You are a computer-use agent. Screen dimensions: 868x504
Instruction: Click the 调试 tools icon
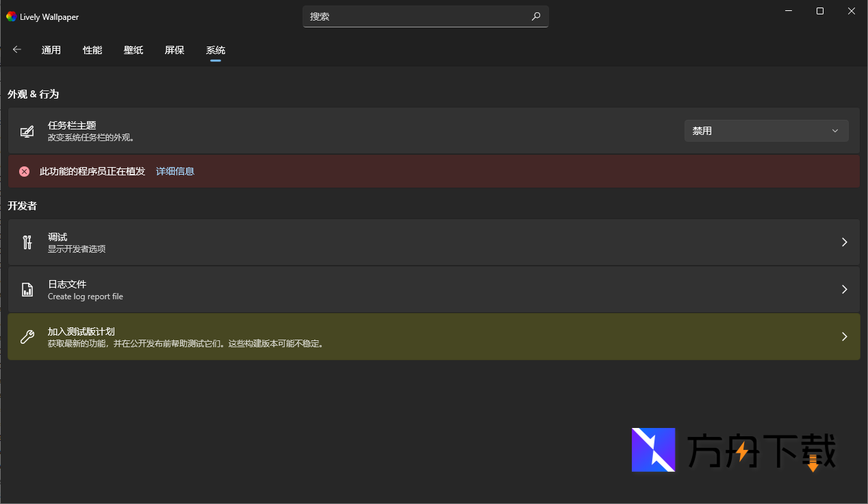[x=27, y=242]
